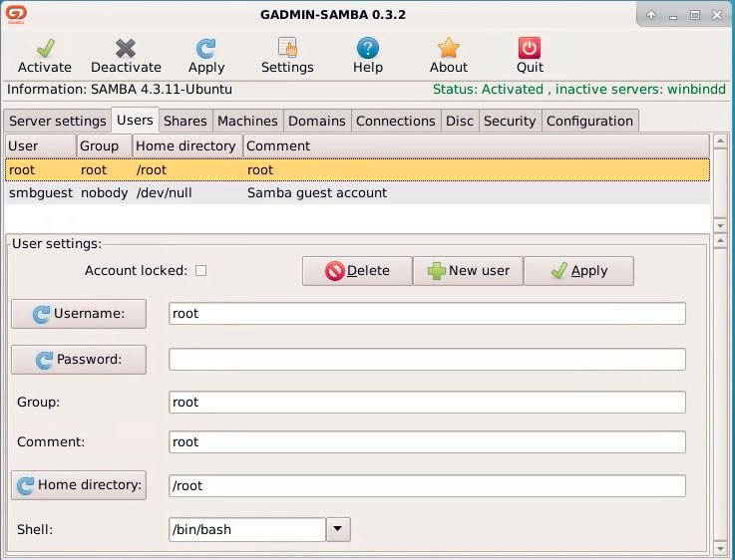
Task: Expand the Shell dropdown arrow
Action: pyautogui.click(x=338, y=529)
